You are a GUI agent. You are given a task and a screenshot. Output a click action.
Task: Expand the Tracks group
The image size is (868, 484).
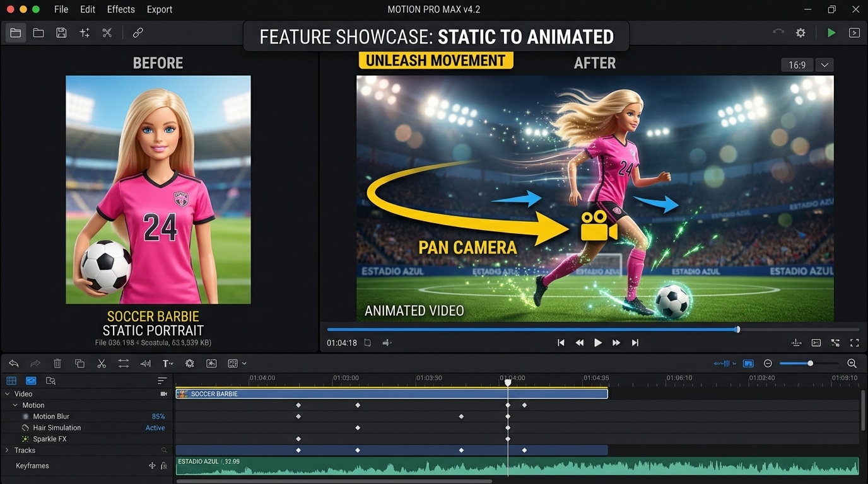(x=8, y=450)
